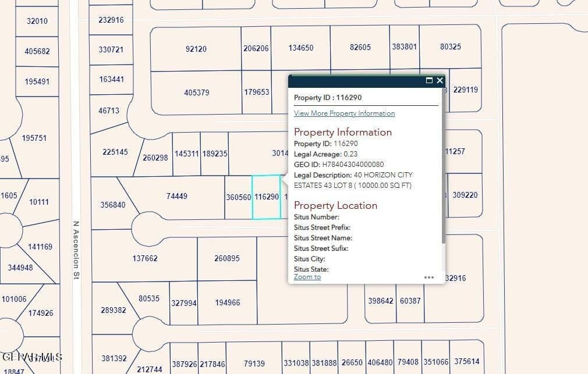Select parcel 92120 on the map

click(196, 49)
